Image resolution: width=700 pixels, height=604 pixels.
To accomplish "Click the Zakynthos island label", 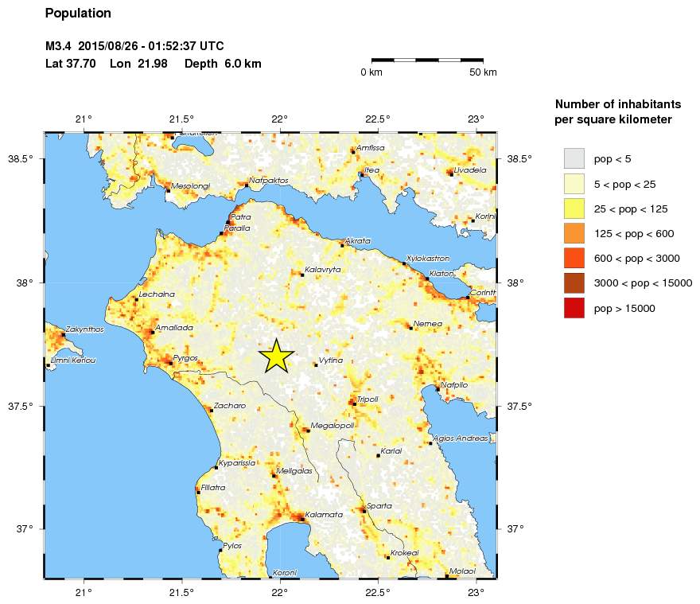I will pos(85,329).
